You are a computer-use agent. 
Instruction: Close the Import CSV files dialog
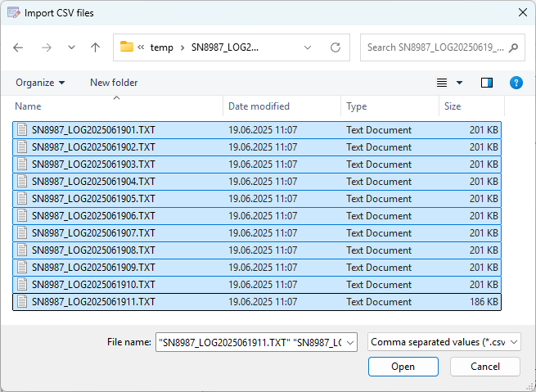tap(523, 12)
